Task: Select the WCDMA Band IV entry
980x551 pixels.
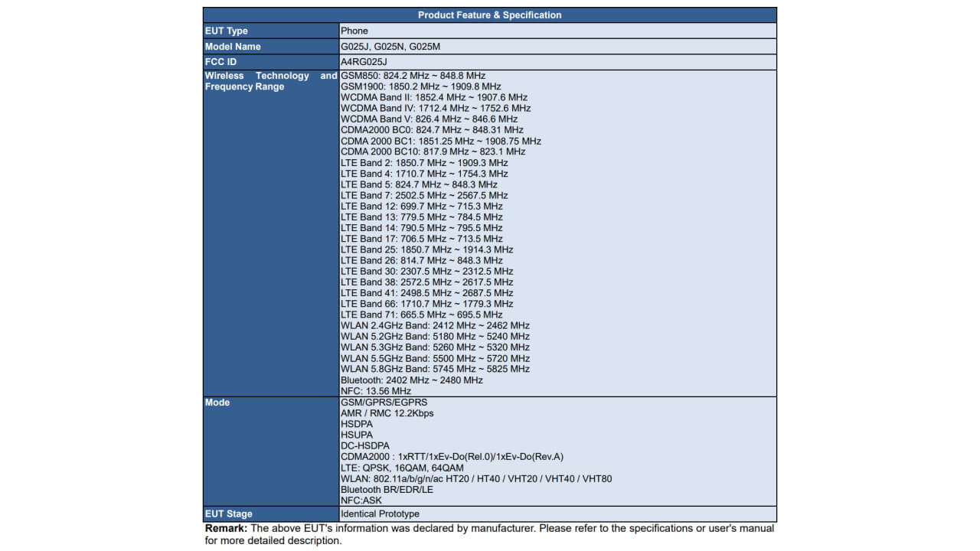Action: 436,109
